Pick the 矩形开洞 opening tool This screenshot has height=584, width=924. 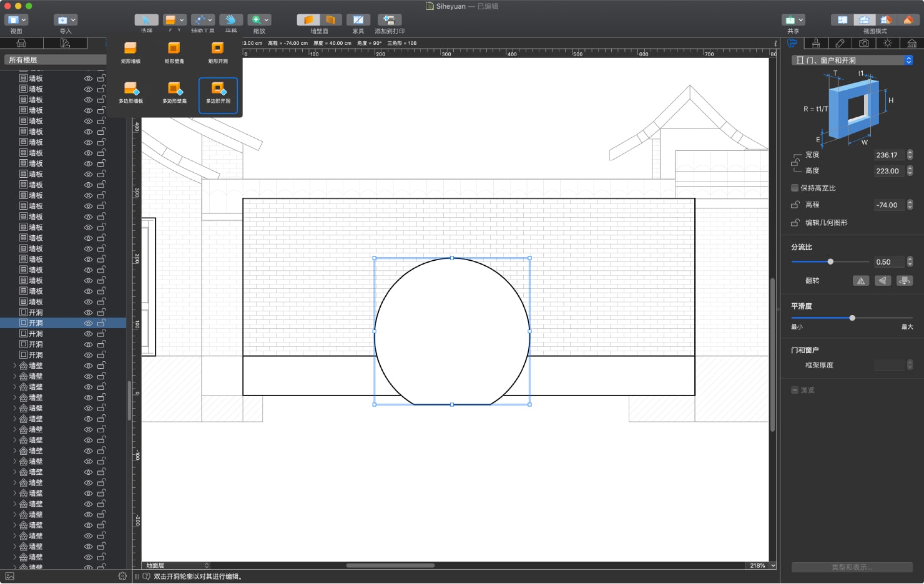(218, 52)
